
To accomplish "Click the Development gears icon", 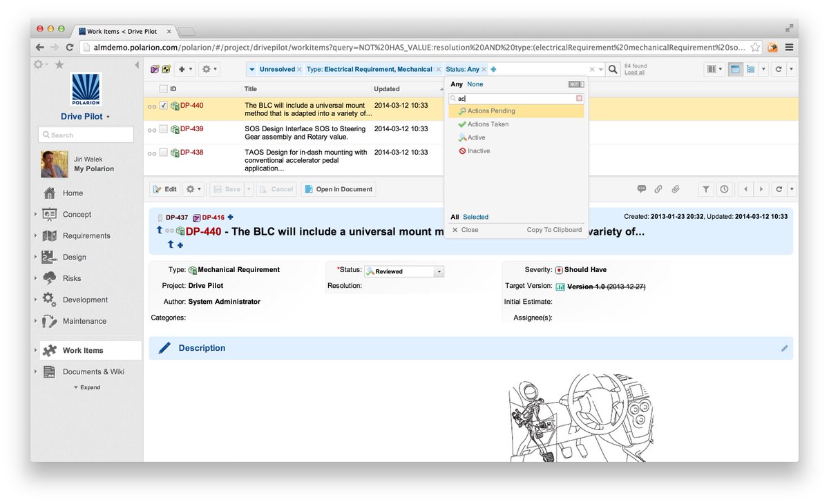I will (49, 300).
